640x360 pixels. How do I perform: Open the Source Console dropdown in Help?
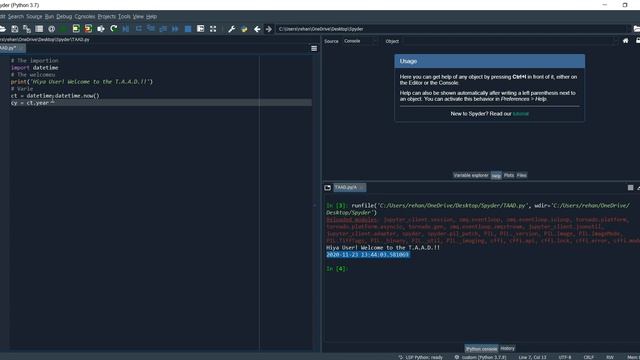pyautogui.click(x=359, y=41)
